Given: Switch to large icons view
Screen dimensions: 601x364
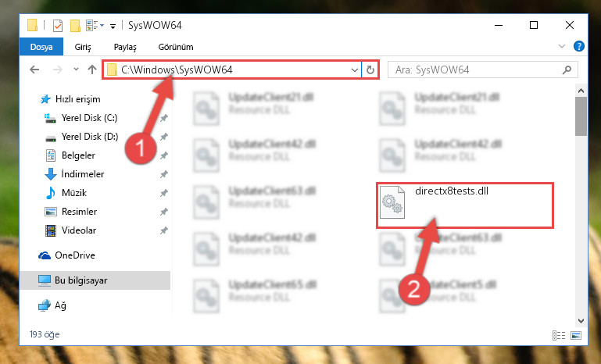Looking at the screenshot, I should coord(576,335).
